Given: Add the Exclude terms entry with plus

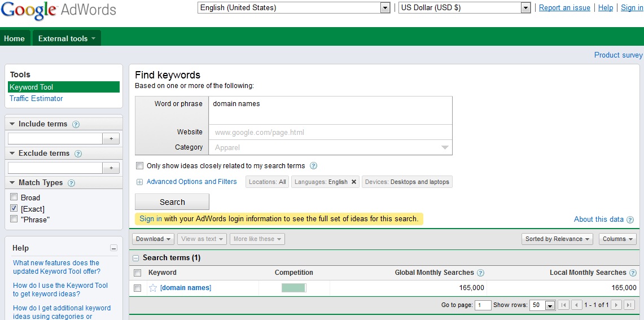Looking at the screenshot, I should click(111, 168).
